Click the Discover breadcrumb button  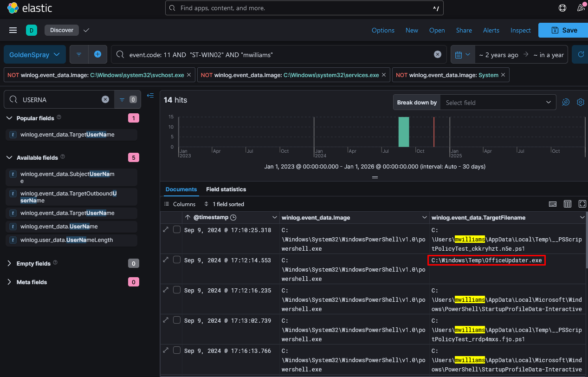pyautogui.click(x=62, y=30)
